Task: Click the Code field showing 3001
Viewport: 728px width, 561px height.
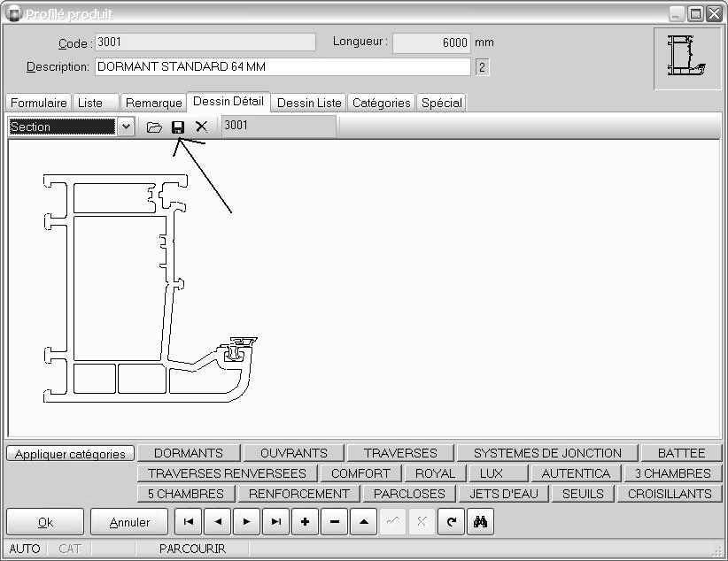Action: (x=205, y=42)
